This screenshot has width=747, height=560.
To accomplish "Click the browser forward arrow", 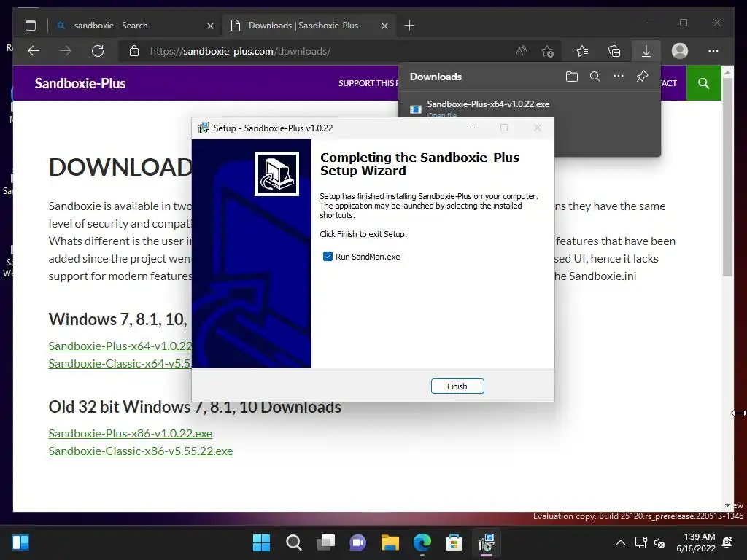I will 66,51.
